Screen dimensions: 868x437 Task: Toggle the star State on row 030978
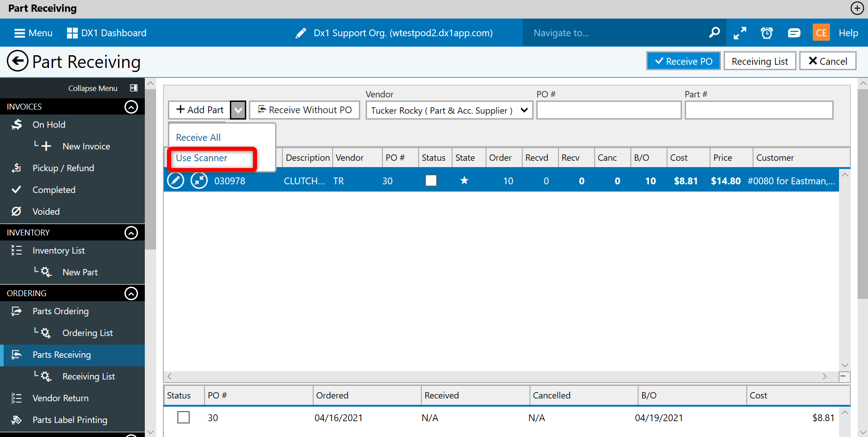click(x=464, y=181)
